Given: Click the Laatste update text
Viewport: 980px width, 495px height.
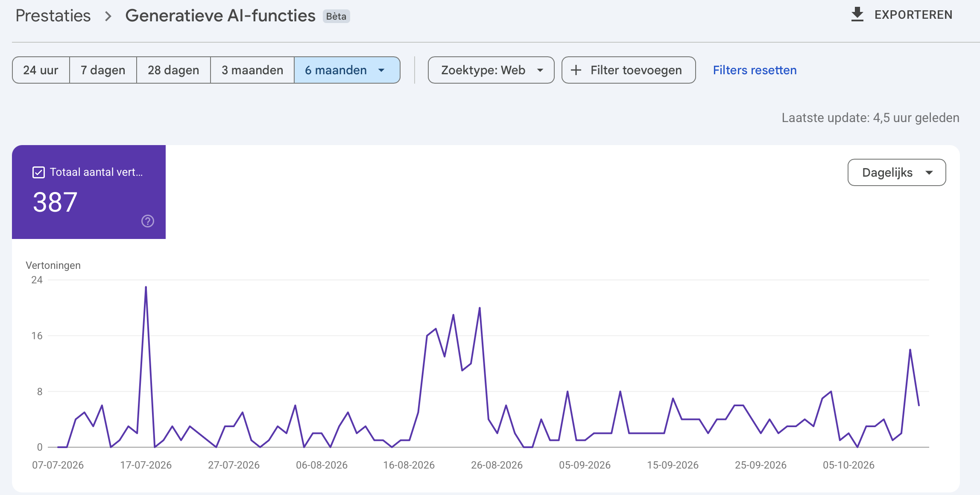Looking at the screenshot, I should pyautogui.click(x=870, y=118).
